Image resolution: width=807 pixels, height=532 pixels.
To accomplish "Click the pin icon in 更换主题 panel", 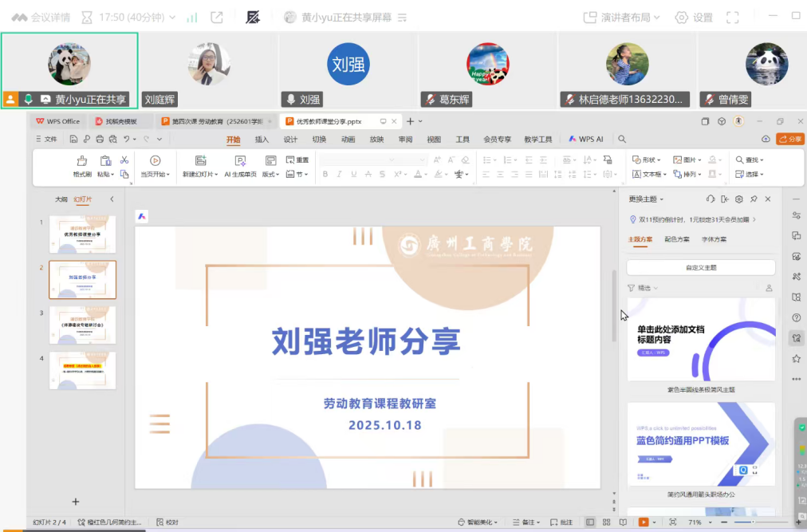I will 754,199.
